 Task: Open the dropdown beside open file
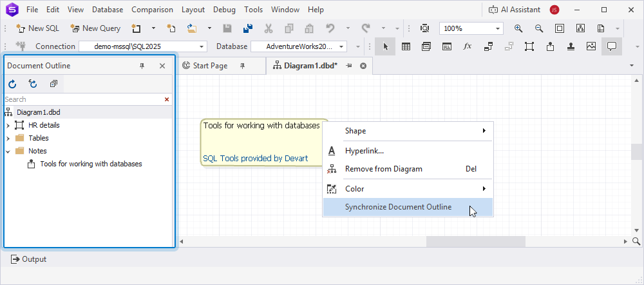209,28
